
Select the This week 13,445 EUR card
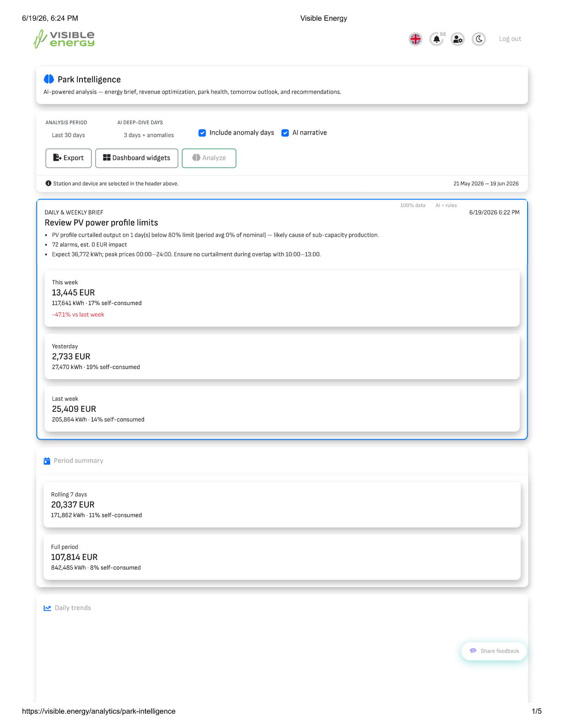click(282, 298)
